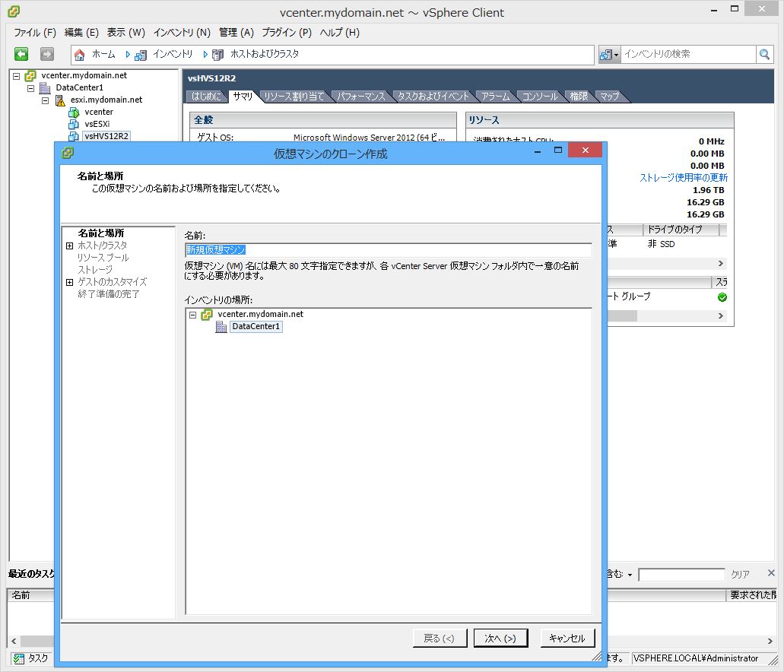Switch to the タスクおよびイベント tab
Viewport: 784px width, 672px height.
(433, 97)
